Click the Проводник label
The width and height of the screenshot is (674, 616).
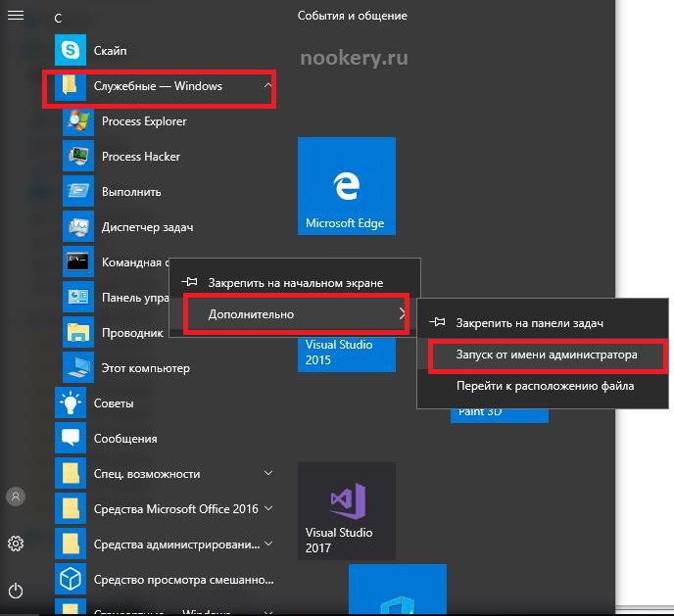[132, 333]
